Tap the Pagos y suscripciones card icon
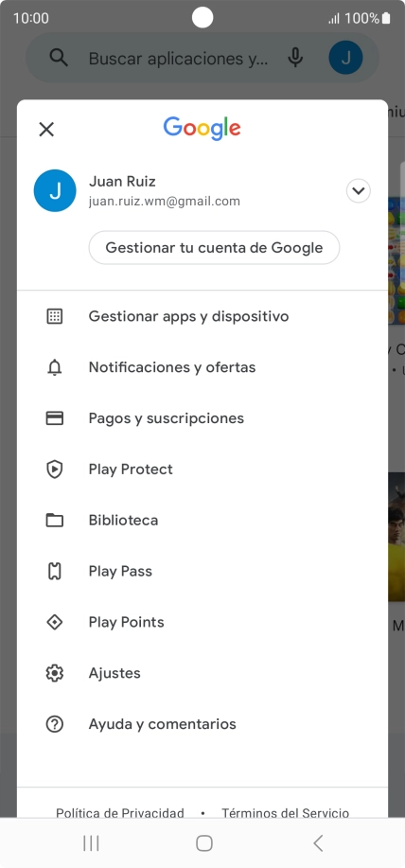The image size is (405, 868). (54, 418)
